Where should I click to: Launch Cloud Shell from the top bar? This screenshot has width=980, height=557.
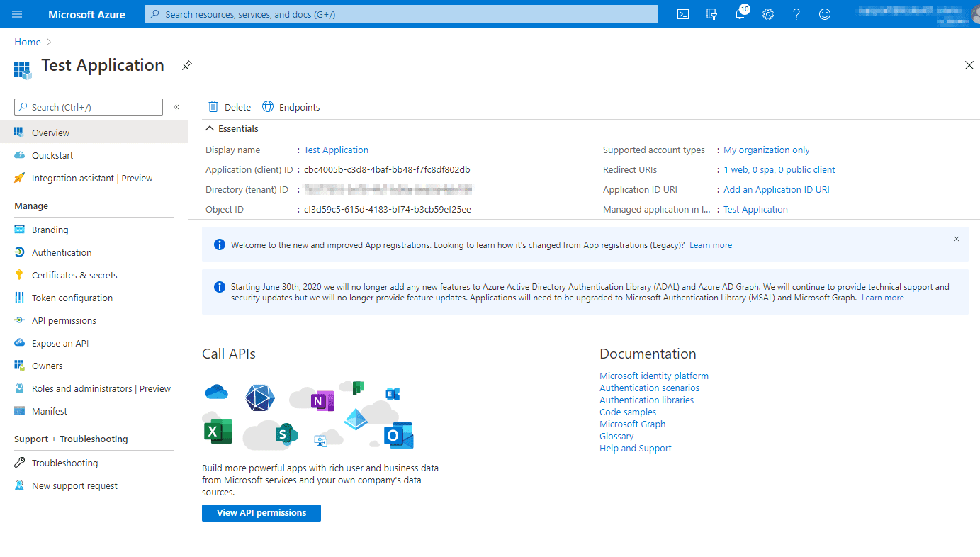(683, 14)
